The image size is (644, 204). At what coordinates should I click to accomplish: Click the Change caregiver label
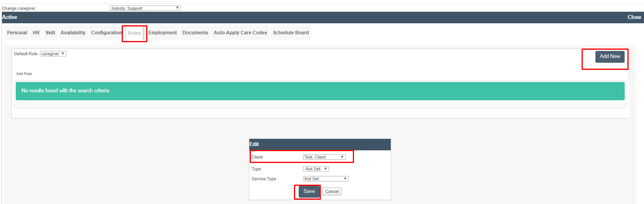tap(19, 8)
